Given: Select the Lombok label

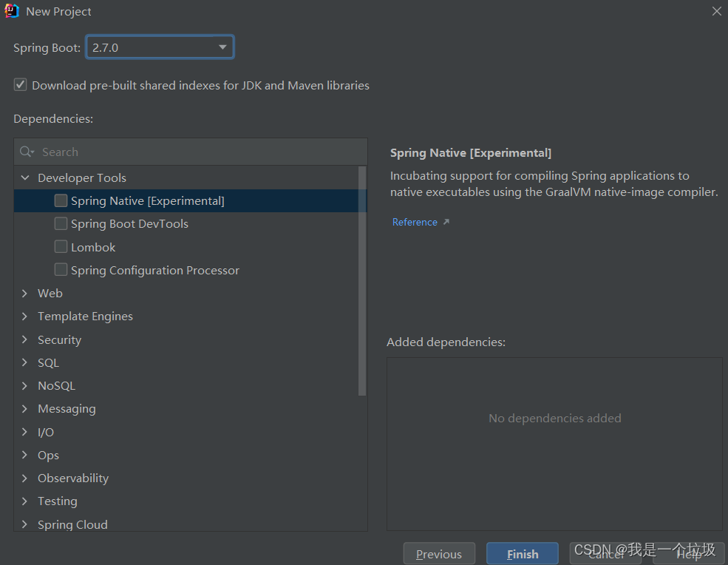Looking at the screenshot, I should tap(93, 247).
